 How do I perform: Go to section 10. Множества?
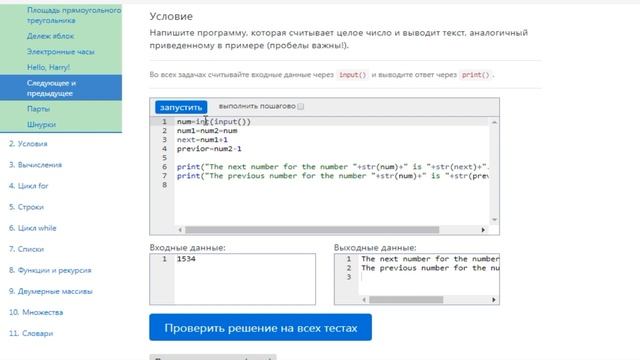[x=36, y=312]
